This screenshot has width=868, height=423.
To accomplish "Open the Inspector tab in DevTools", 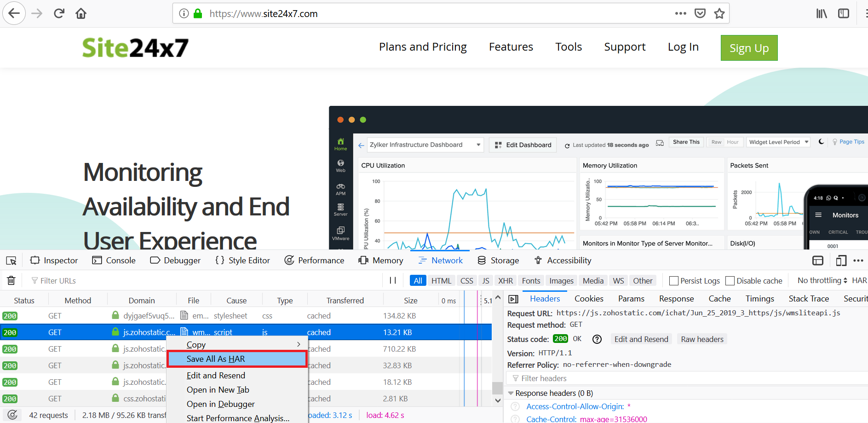I will 54,261.
